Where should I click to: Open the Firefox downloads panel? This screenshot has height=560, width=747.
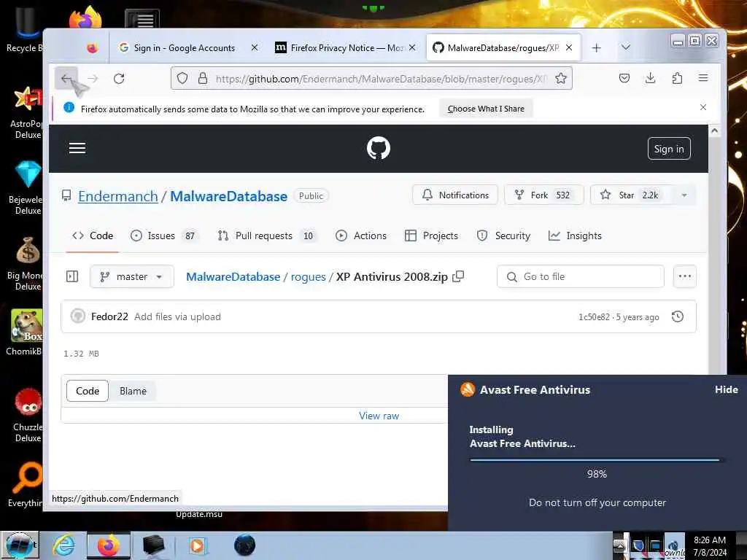pos(650,78)
